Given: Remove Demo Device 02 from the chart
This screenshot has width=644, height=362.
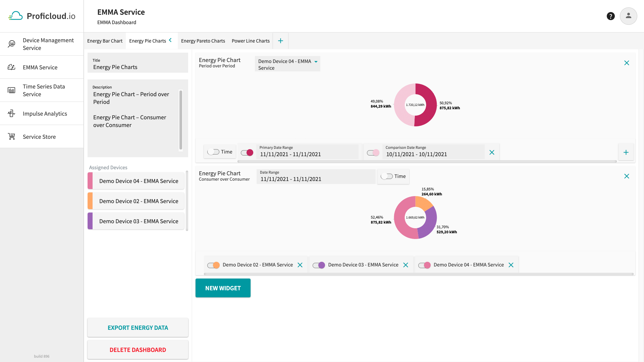Looking at the screenshot, I should [300, 265].
